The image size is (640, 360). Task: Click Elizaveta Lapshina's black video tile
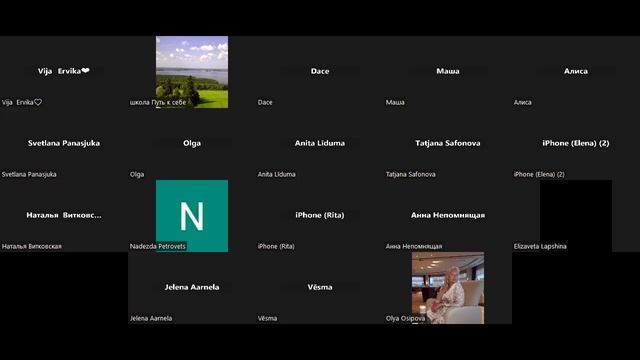coord(576,216)
